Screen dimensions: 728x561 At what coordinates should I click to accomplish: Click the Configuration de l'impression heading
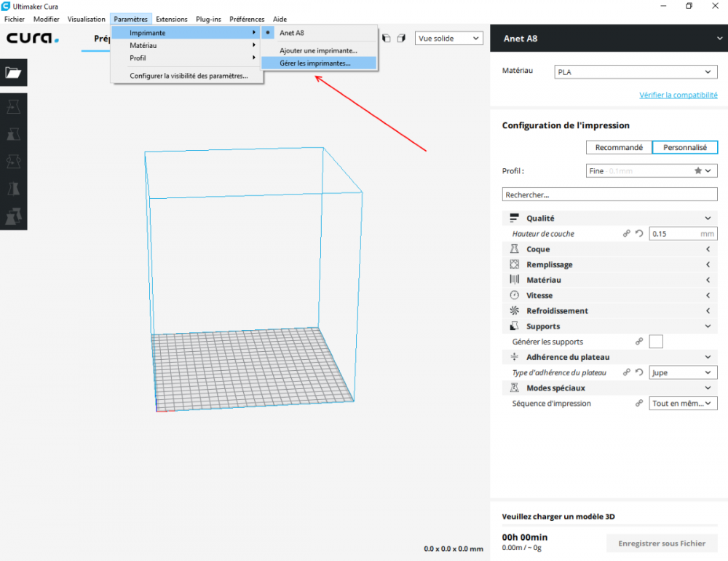click(x=566, y=125)
